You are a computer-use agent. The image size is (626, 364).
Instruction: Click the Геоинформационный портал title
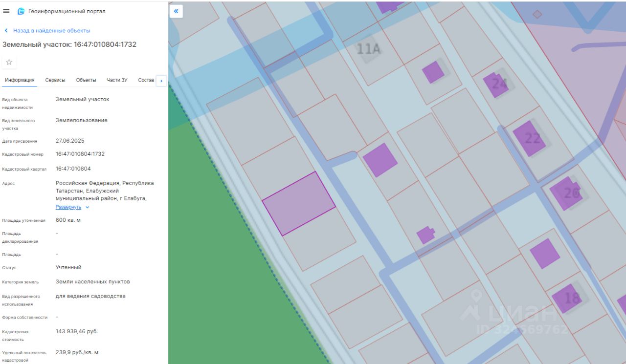pos(67,11)
